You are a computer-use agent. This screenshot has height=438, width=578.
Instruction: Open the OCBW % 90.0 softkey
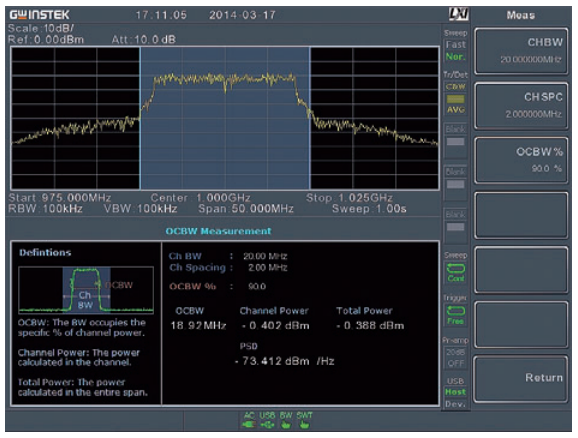point(521,160)
